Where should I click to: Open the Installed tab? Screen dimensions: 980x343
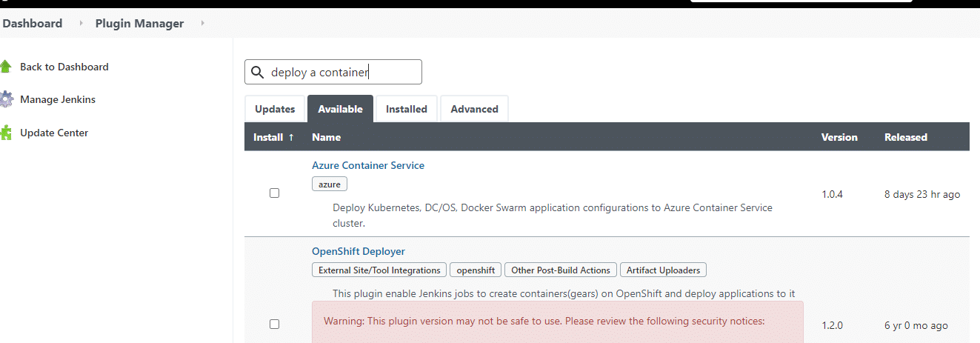[407, 109]
